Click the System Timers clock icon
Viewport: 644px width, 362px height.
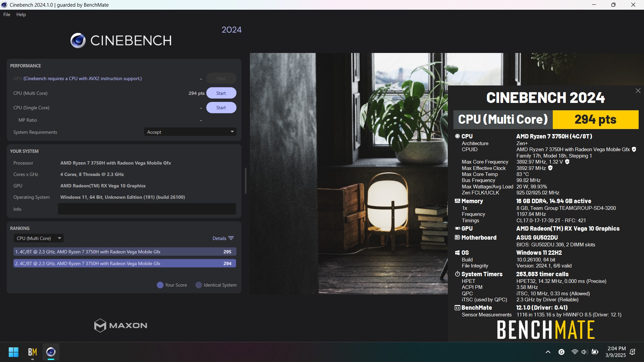point(457,274)
